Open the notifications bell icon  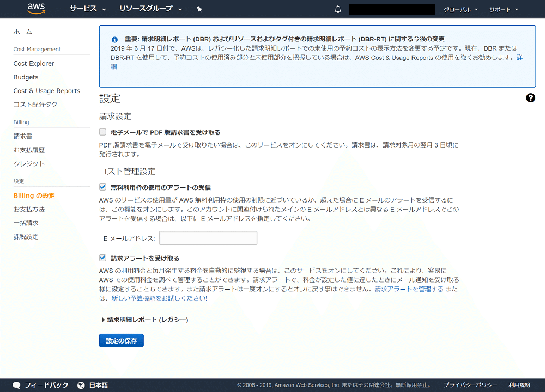pyautogui.click(x=338, y=9)
